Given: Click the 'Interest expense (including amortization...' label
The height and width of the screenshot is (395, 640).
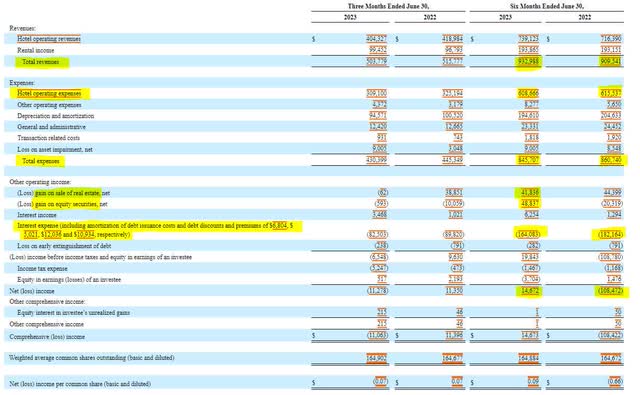Looking at the screenshot, I should tap(155, 230).
